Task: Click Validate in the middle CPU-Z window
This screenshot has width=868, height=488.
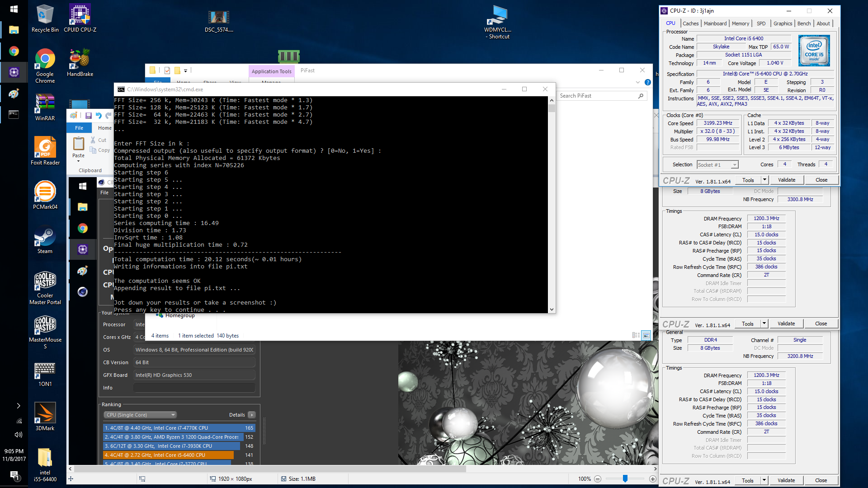Action: pyautogui.click(x=786, y=324)
